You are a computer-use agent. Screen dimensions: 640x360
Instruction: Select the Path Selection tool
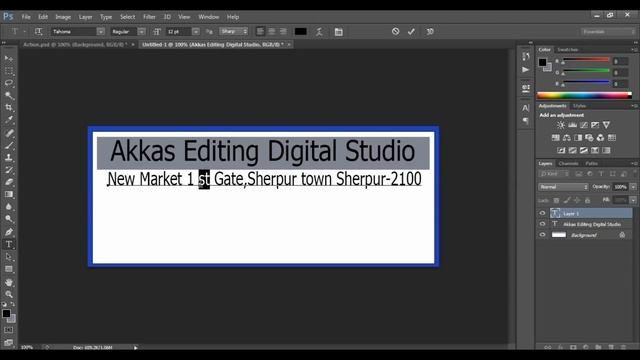click(9, 257)
